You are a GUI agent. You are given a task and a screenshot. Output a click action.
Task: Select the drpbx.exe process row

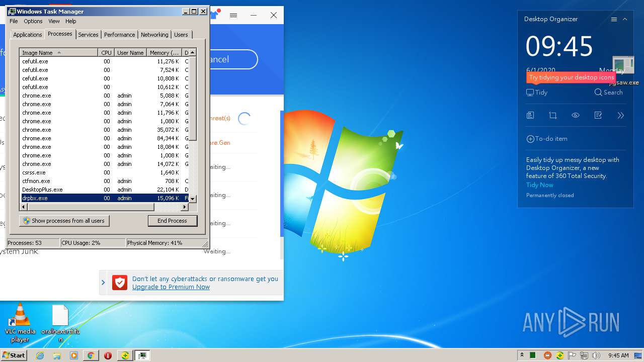coord(105,198)
